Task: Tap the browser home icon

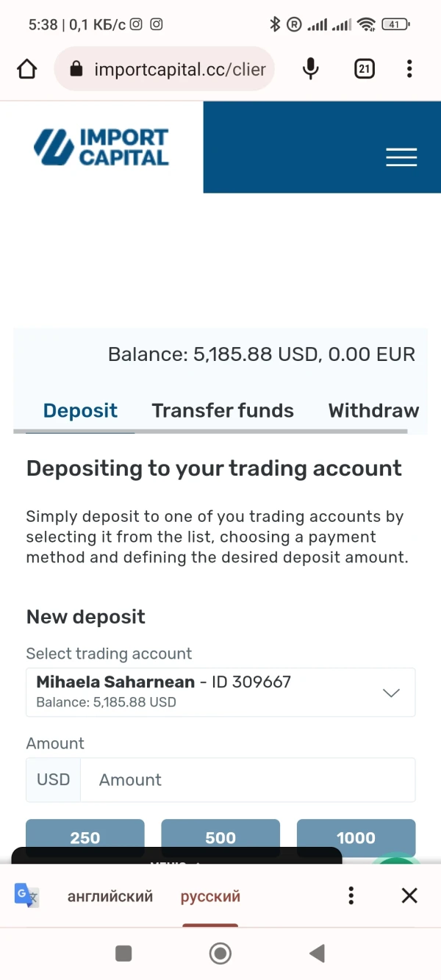Action: pos(27,70)
